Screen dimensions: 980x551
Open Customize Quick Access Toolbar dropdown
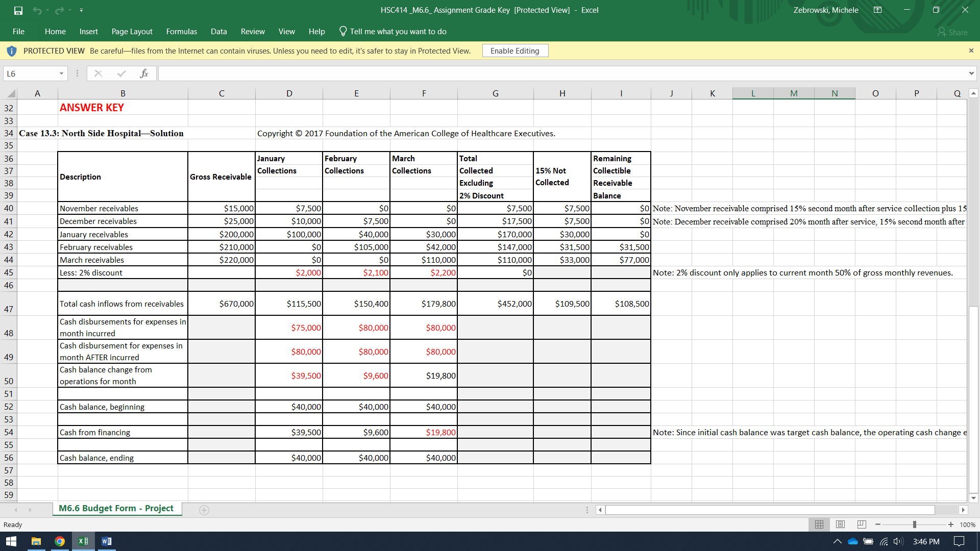[x=81, y=10]
